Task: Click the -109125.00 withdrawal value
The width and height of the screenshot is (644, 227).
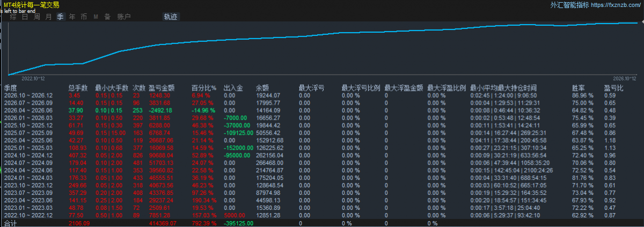Action: pos(239,133)
